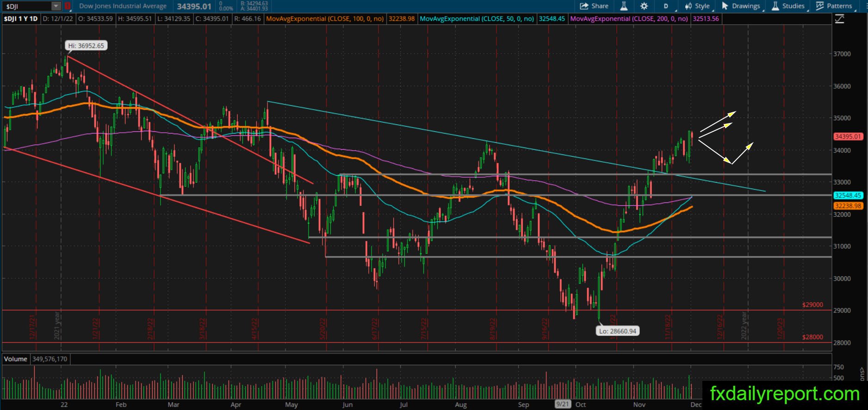This screenshot has width=868, height=410.
Task: Select the 100-period MovAvgExponential study label
Action: [x=325, y=19]
